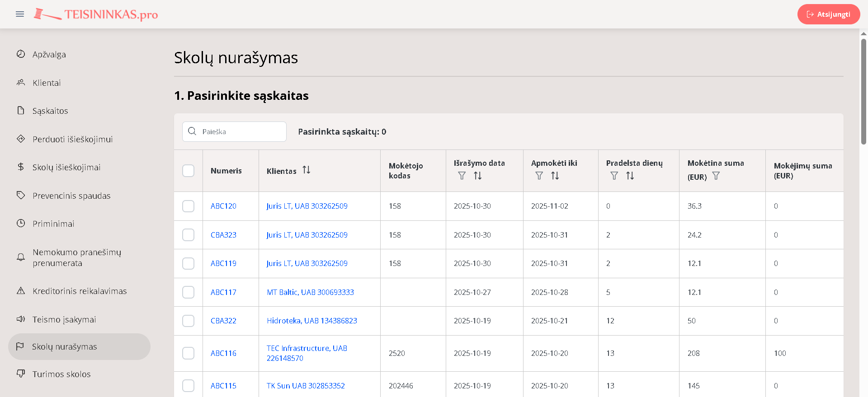Click the megaphone icon for Teismo įsakymai
The width and height of the screenshot is (868, 397).
pos(21,319)
